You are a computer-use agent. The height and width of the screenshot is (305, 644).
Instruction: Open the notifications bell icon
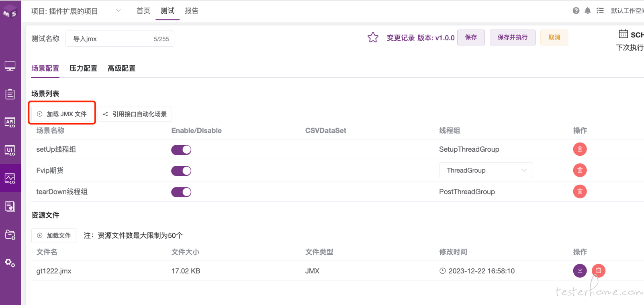click(588, 11)
